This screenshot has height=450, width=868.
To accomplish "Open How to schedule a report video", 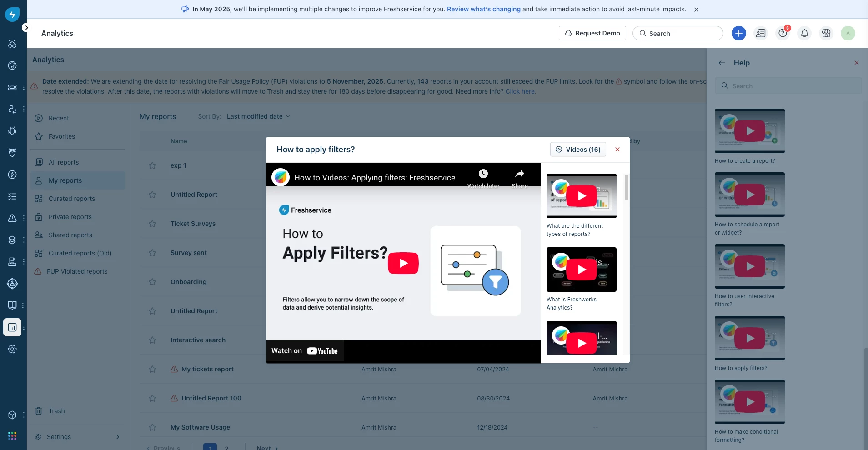I will [750, 195].
